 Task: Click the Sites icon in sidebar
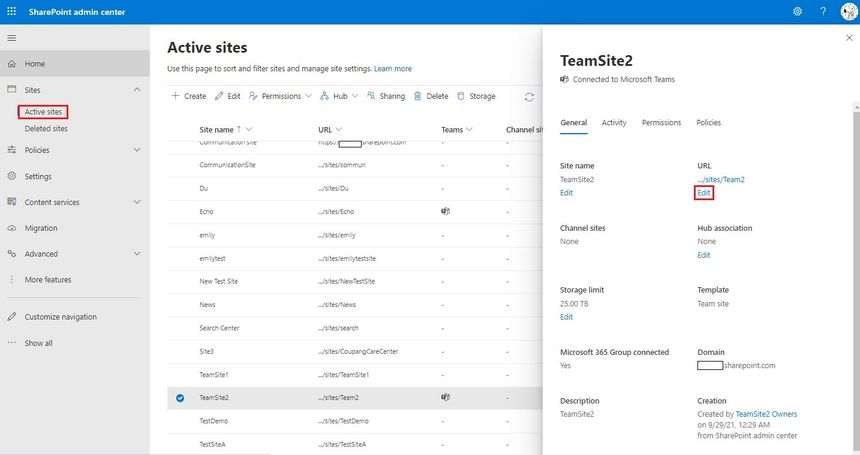(x=12, y=89)
